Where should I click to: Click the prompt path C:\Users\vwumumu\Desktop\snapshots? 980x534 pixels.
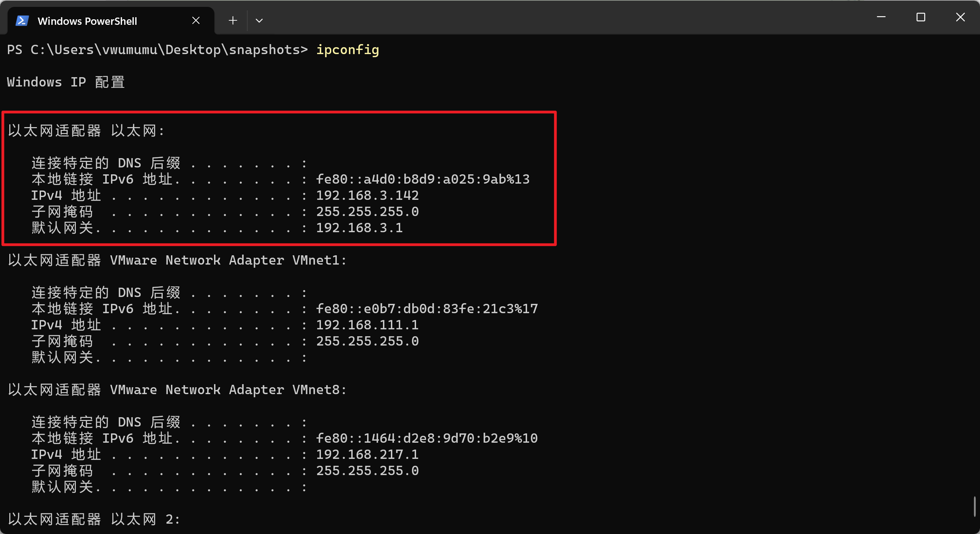click(x=165, y=50)
